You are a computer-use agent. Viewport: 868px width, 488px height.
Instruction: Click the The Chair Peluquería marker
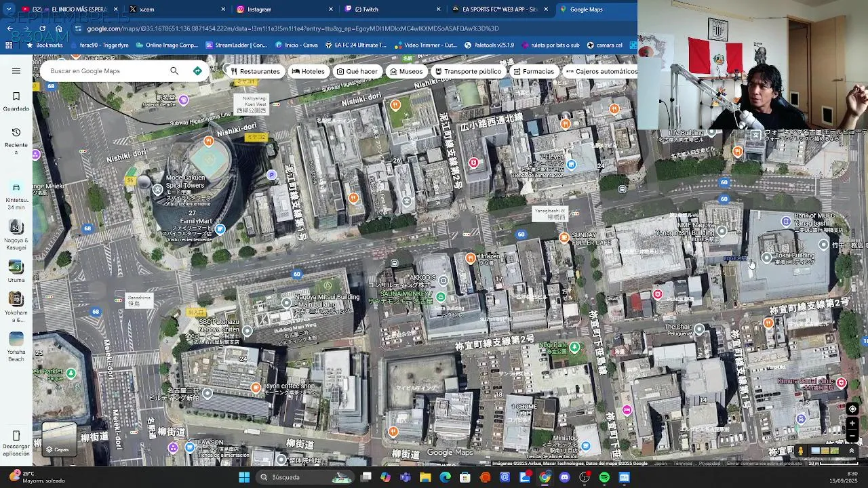coord(699,329)
